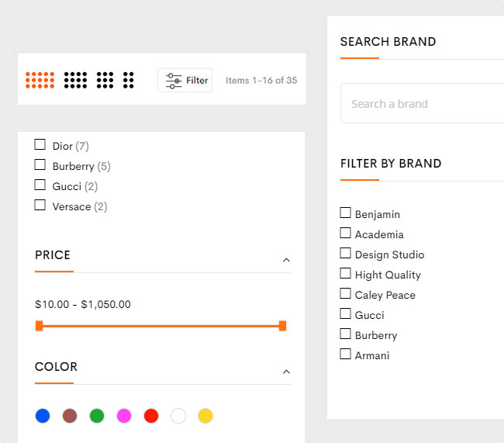
Task: Click the left handle of the price slider
Action: (39, 326)
